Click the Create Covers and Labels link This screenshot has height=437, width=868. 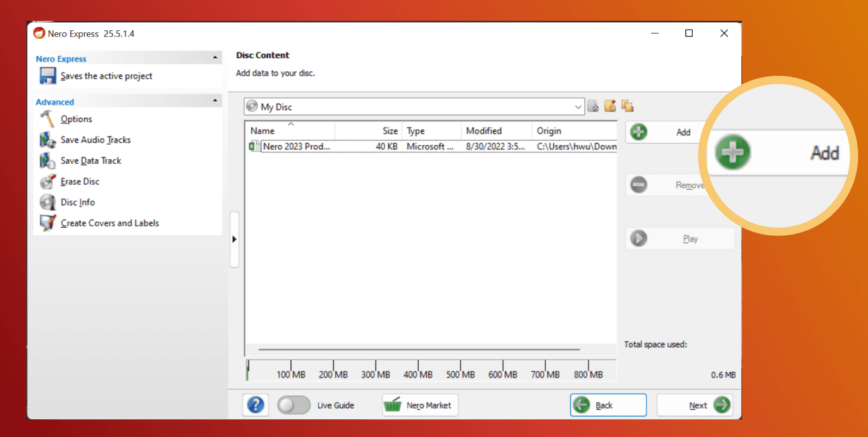[x=110, y=223]
